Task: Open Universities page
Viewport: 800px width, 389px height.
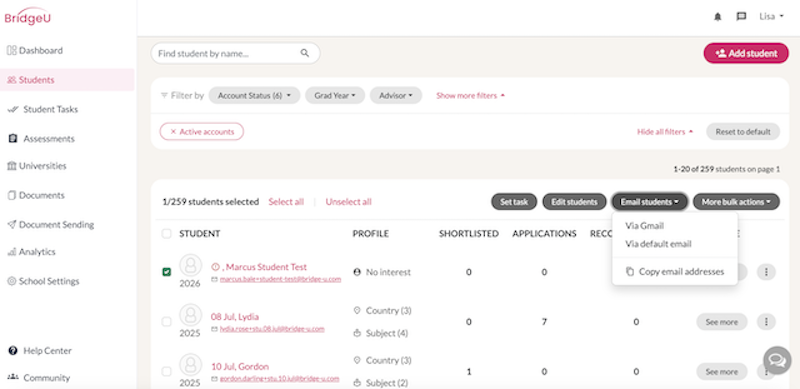Action: (x=43, y=166)
